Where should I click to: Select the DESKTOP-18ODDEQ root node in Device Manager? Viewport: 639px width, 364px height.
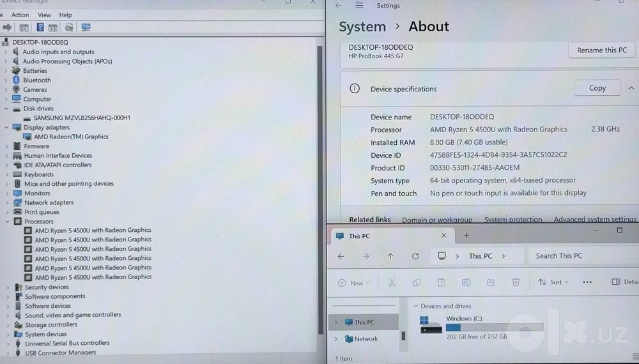pyautogui.click(x=40, y=42)
